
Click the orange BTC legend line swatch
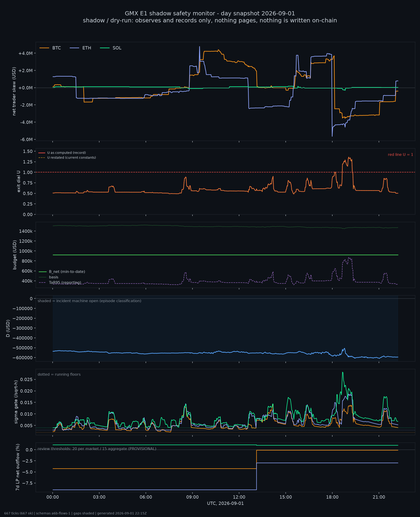click(x=44, y=48)
